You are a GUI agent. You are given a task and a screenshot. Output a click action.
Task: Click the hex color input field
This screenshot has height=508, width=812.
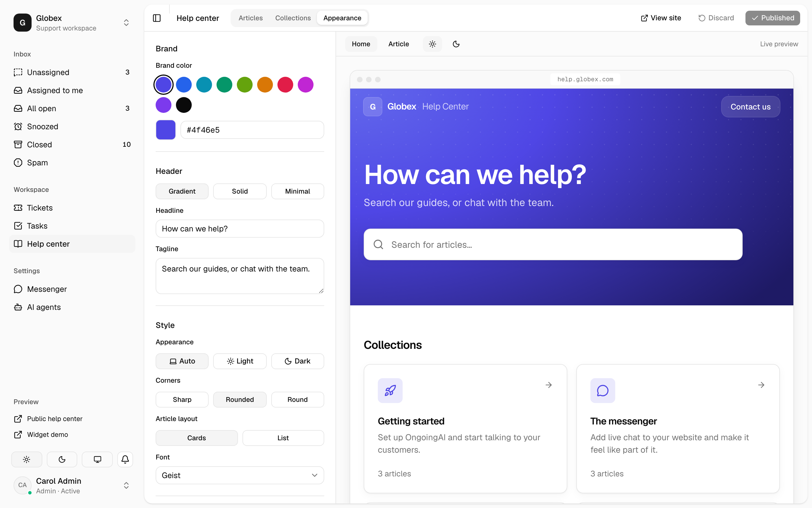[252, 130]
